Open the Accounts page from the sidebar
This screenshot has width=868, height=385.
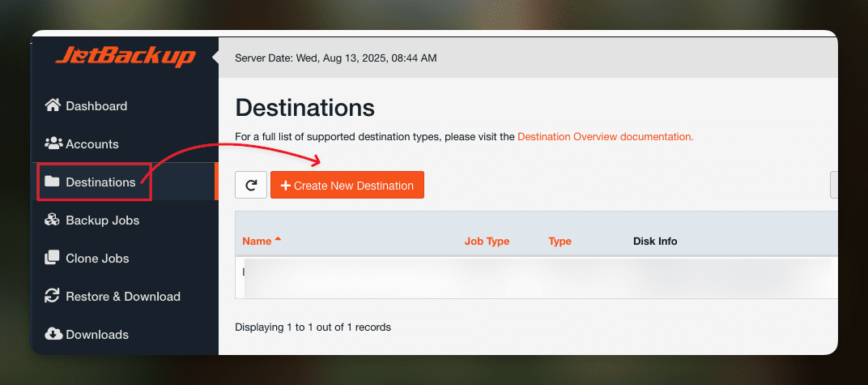point(91,144)
